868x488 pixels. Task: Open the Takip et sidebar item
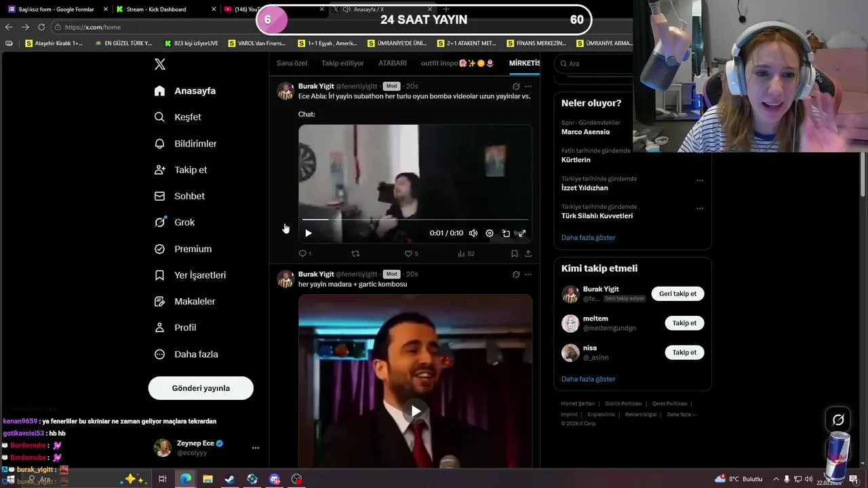[x=180, y=170]
